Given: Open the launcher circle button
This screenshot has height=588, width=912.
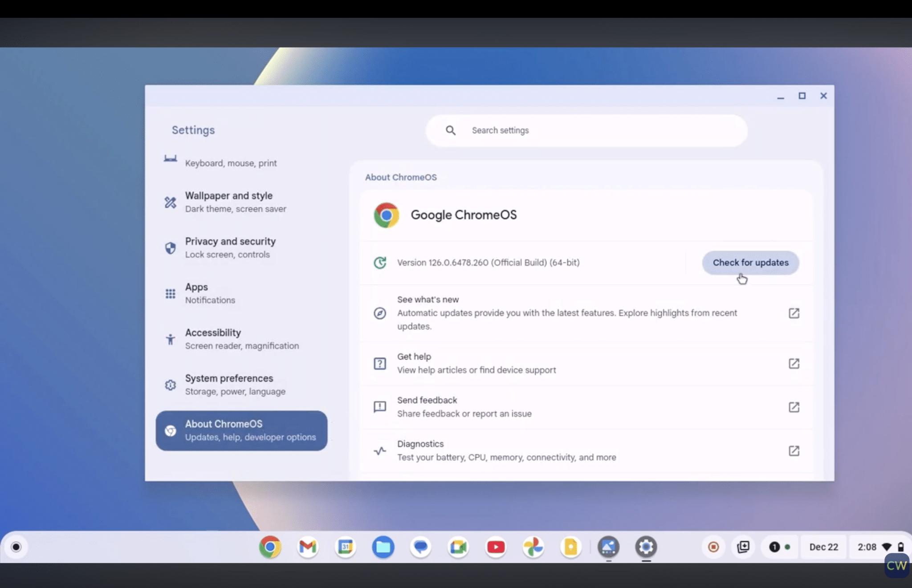Looking at the screenshot, I should click(x=16, y=547).
